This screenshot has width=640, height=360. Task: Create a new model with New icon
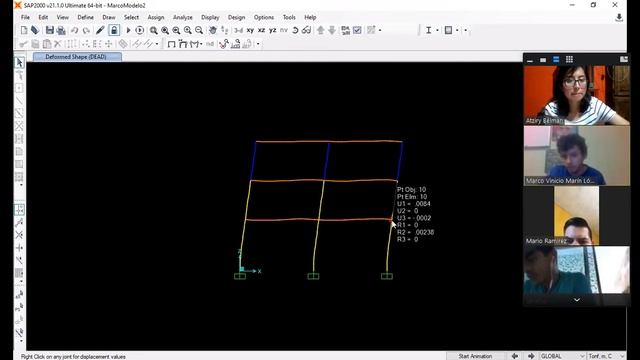click(x=24, y=30)
